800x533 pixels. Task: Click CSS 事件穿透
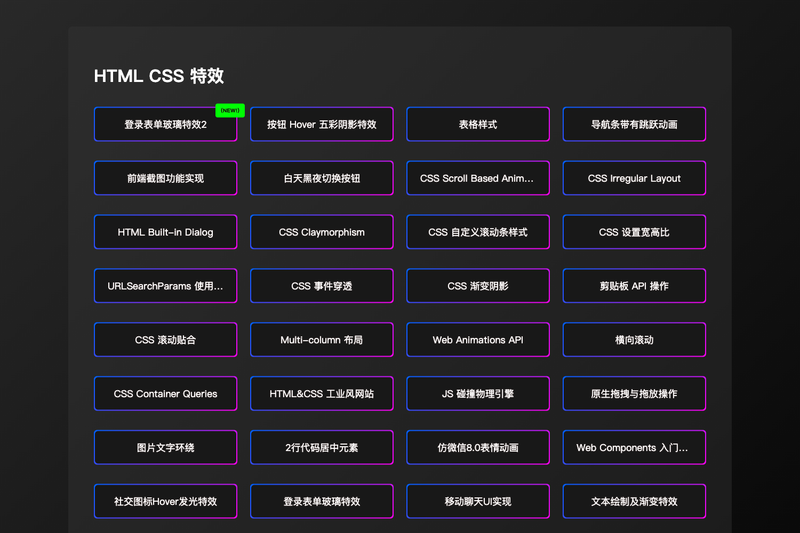tap(321, 286)
